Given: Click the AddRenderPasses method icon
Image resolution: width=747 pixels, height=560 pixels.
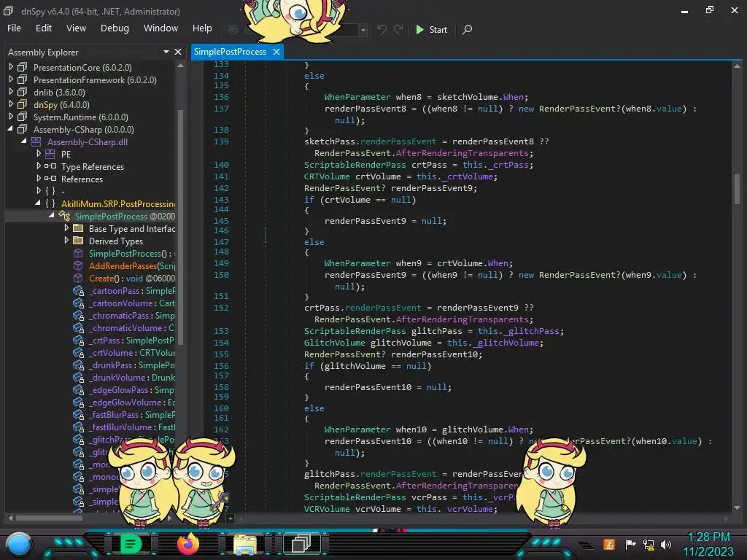Looking at the screenshot, I should (x=78, y=265).
